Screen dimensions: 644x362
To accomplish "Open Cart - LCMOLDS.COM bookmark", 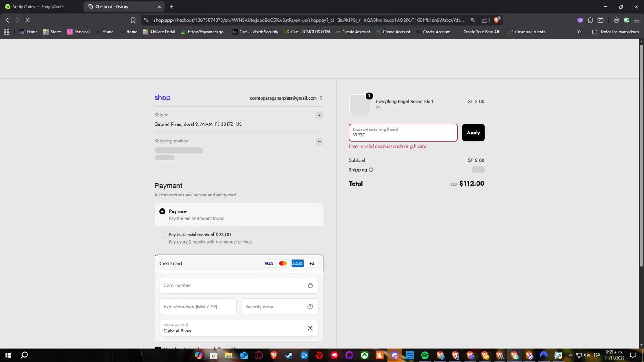I will (307, 32).
